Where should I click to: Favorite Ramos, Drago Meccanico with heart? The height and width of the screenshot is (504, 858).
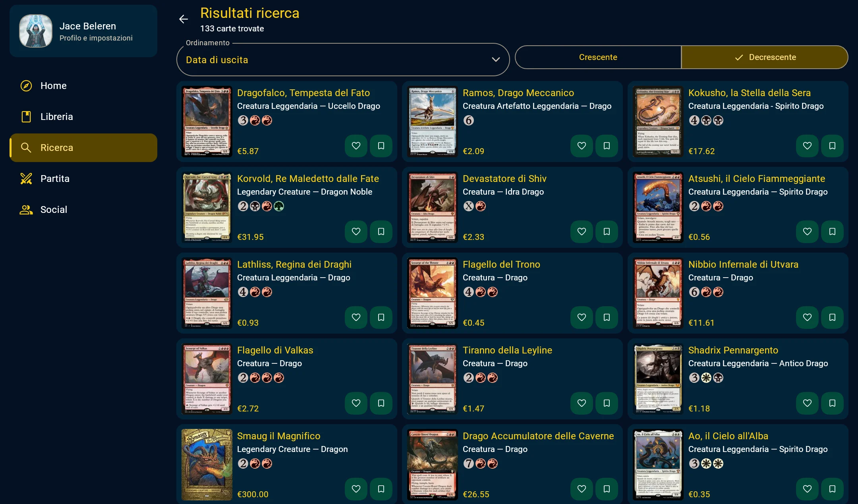pos(582,146)
